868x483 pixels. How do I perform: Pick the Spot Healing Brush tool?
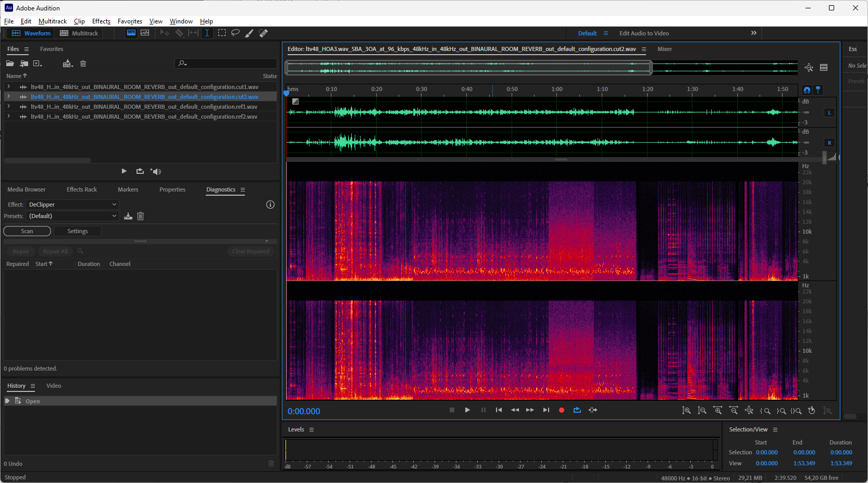[x=264, y=33]
